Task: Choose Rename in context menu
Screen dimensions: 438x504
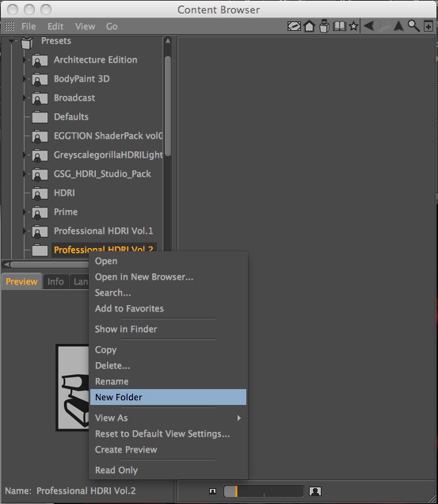Action: 168,381
